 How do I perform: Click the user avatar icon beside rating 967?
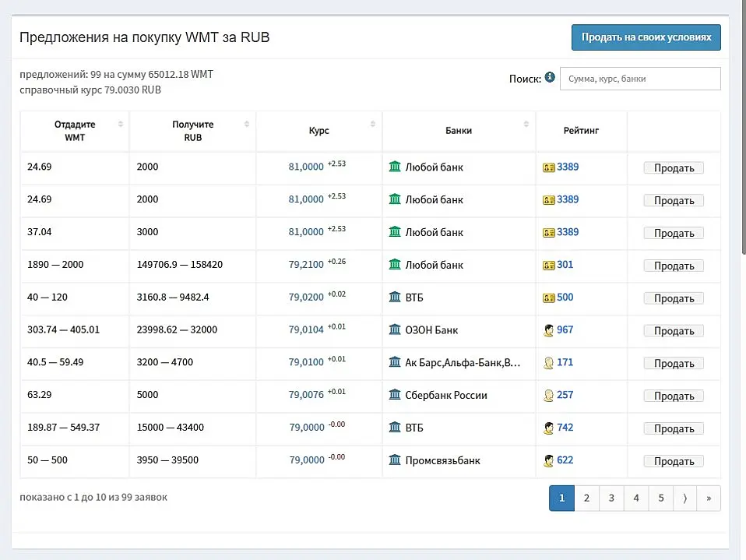pos(548,329)
